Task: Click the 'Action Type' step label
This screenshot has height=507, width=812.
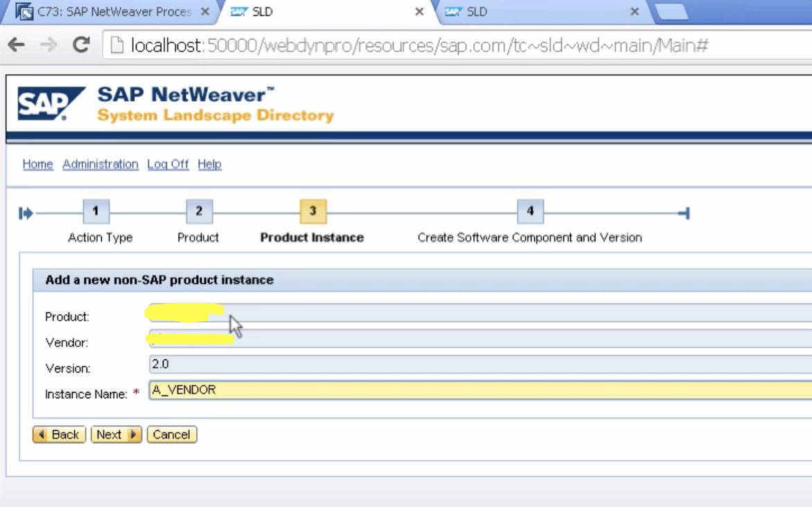Action: click(100, 237)
